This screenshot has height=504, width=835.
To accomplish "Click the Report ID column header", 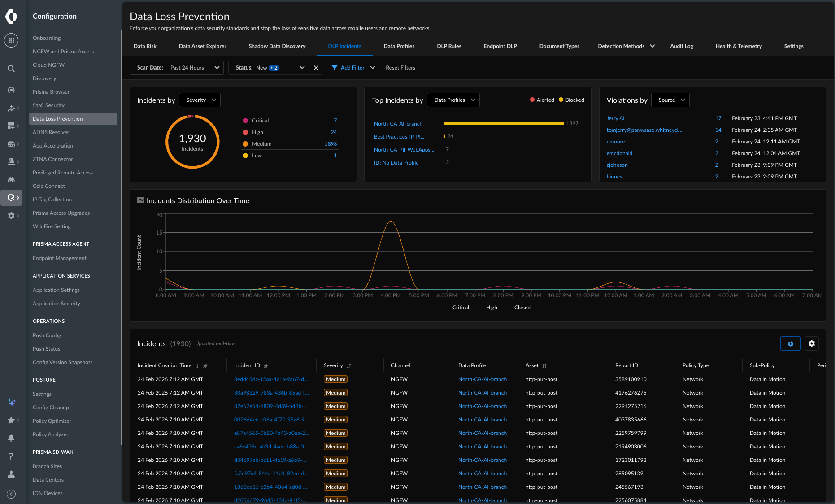I will 626,365.
